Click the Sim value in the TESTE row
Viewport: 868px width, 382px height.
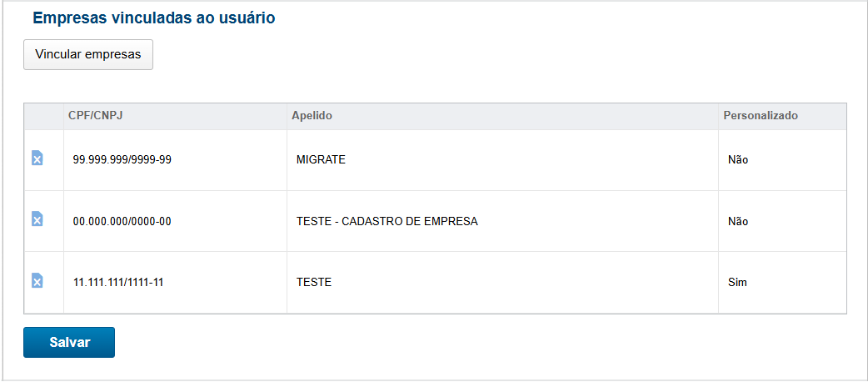[x=737, y=283]
